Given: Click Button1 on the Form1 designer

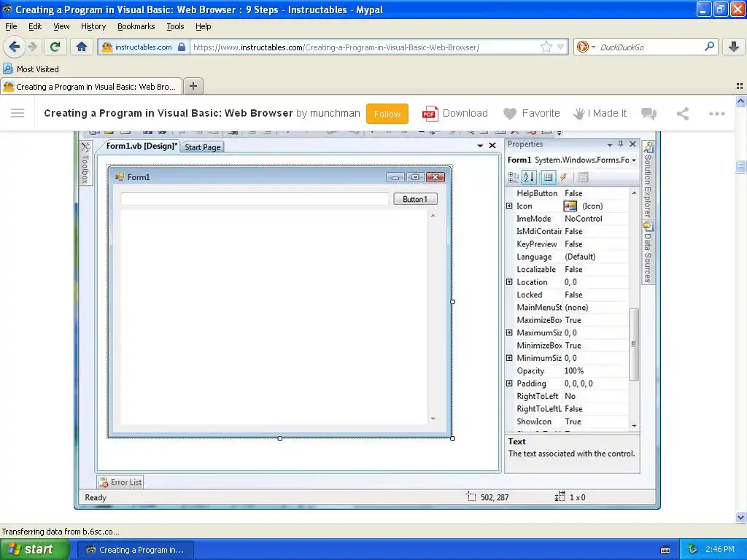Looking at the screenshot, I should pyautogui.click(x=415, y=199).
